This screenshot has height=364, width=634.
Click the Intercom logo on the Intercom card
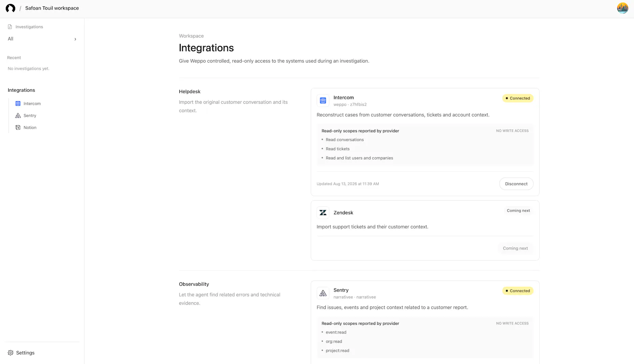point(323,101)
